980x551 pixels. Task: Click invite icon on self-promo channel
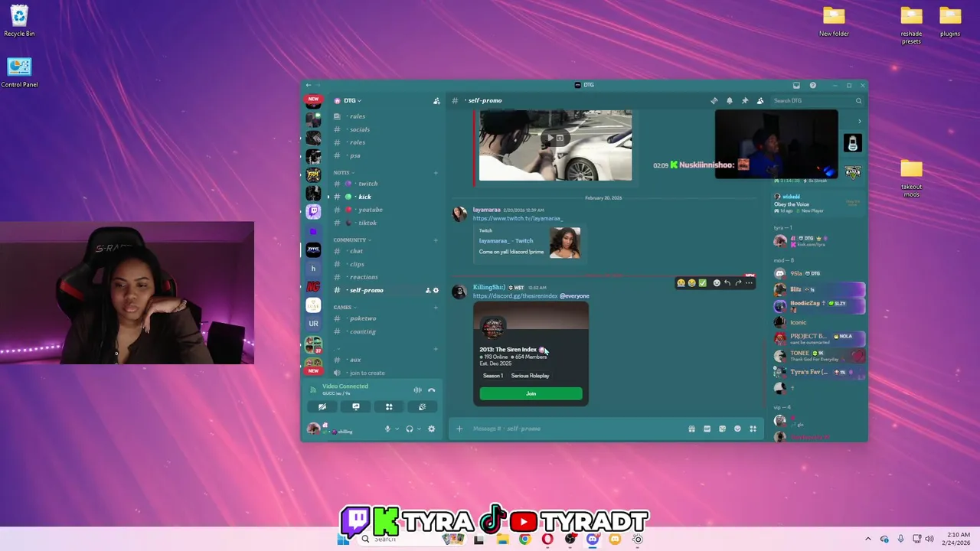click(428, 290)
